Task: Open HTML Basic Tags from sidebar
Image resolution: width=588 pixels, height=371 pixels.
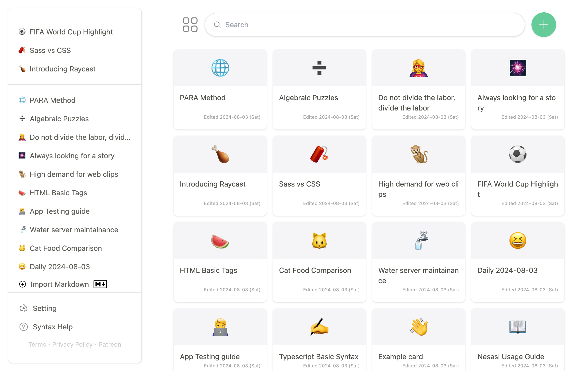Action: point(58,193)
